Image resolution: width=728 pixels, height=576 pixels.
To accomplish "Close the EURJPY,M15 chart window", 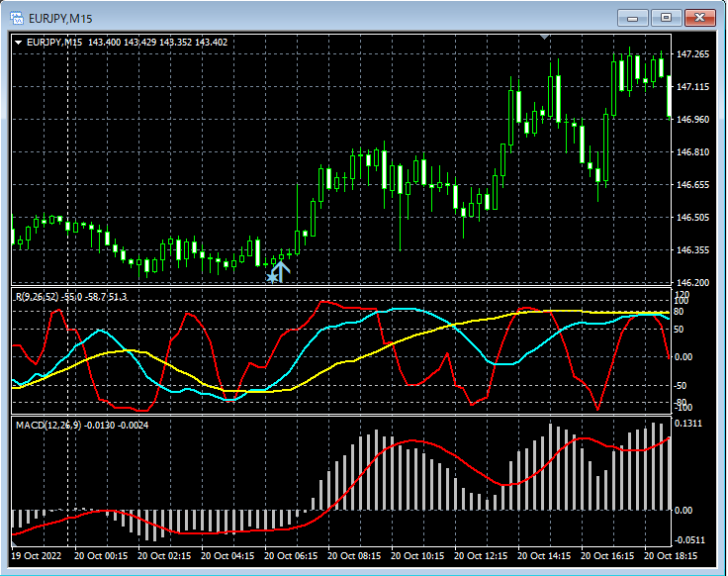I will [700, 17].
